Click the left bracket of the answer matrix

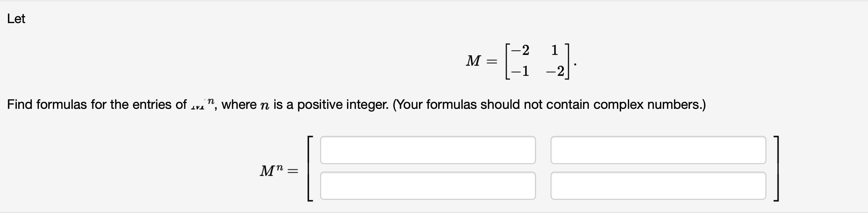310,170
